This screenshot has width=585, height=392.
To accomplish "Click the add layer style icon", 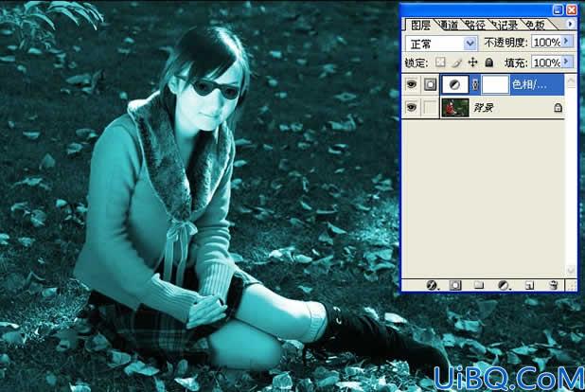I will tap(432, 286).
